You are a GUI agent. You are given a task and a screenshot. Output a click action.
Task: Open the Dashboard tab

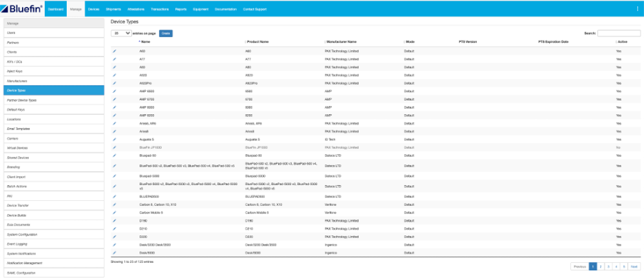pyautogui.click(x=56, y=9)
